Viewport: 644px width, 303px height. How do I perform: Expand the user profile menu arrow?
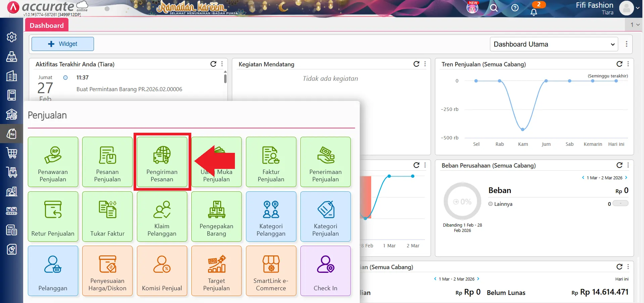point(638,8)
